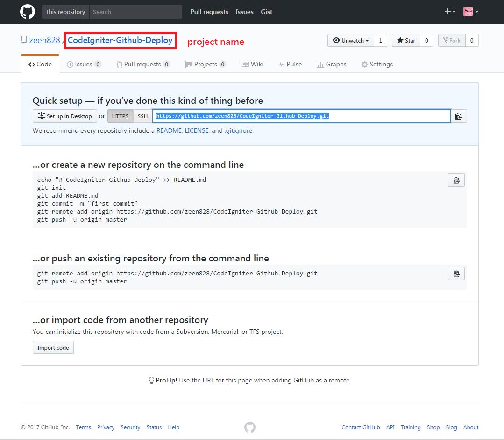This screenshot has height=440, width=504.
Task: Select the Code tab
Action: click(x=40, y=64)
